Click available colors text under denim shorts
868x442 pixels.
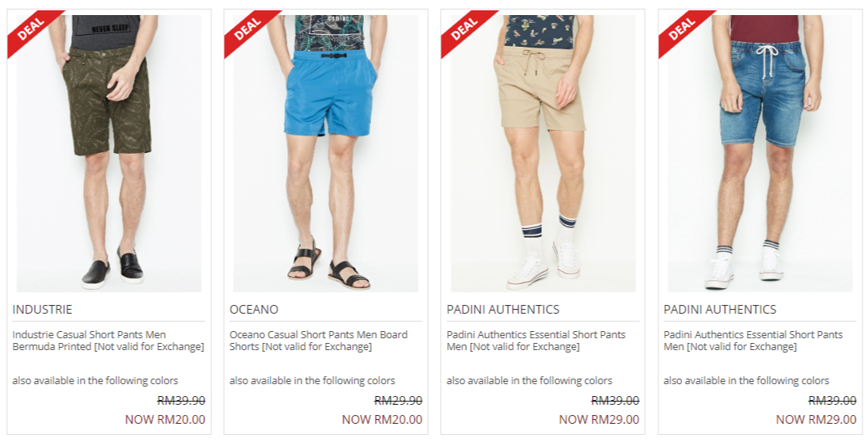click(x=746, y=380)
